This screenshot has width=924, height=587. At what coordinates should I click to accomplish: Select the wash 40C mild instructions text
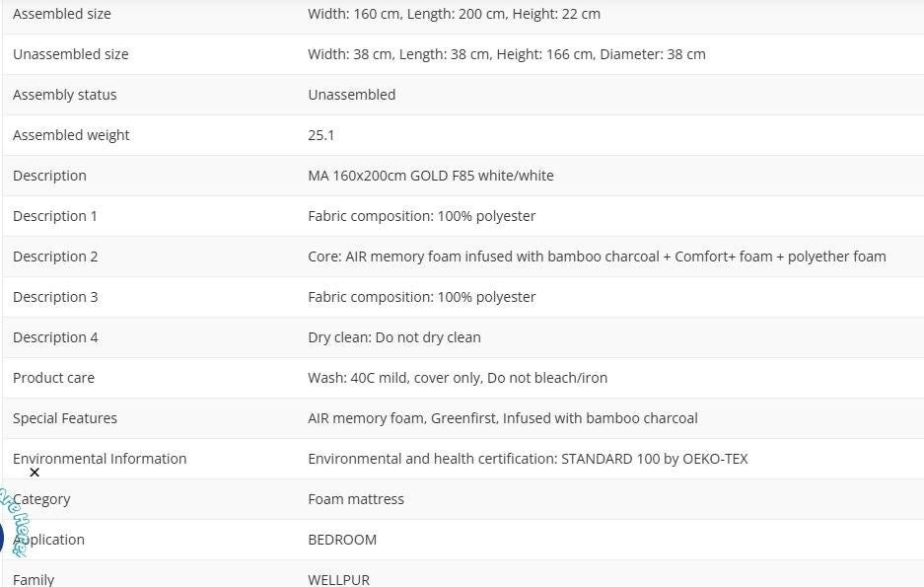pos(458,378)
